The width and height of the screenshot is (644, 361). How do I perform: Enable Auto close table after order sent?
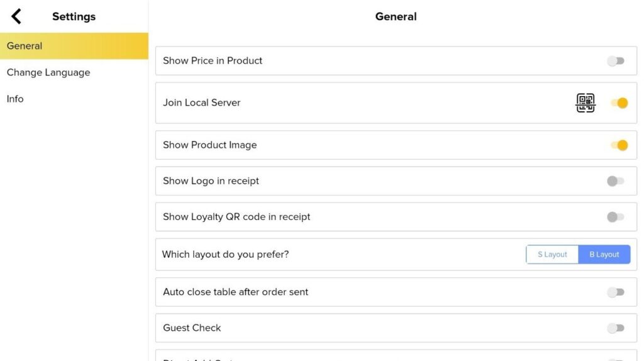point(616,292)
